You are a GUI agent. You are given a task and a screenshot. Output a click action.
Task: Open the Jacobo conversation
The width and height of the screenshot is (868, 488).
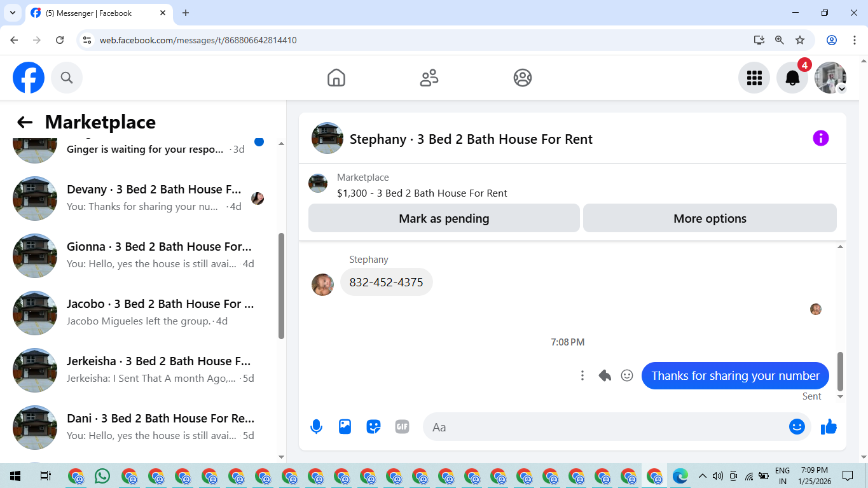click(x=142, y=312)
